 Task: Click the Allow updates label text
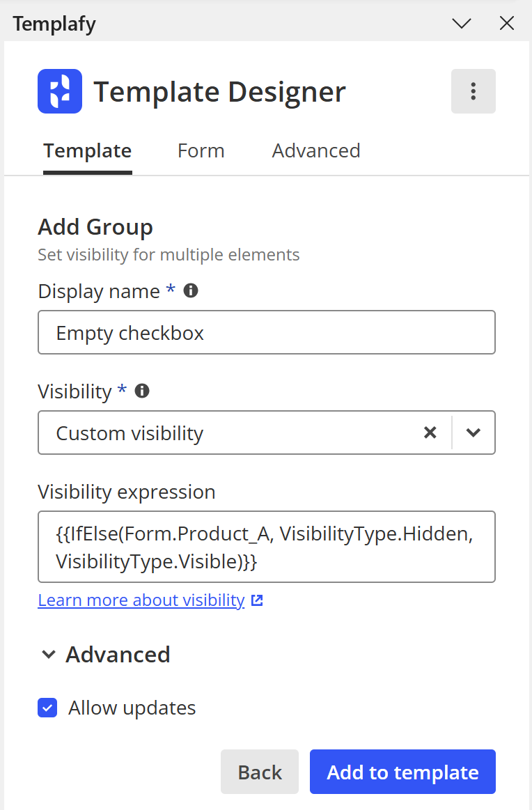click(x=132, y=708)
